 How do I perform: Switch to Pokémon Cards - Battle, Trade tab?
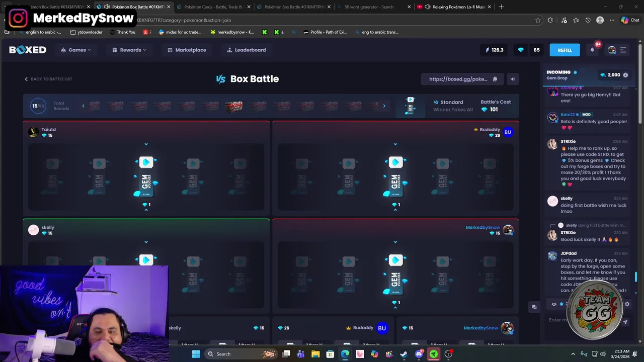pyautogui.click(x=214, y=7)
